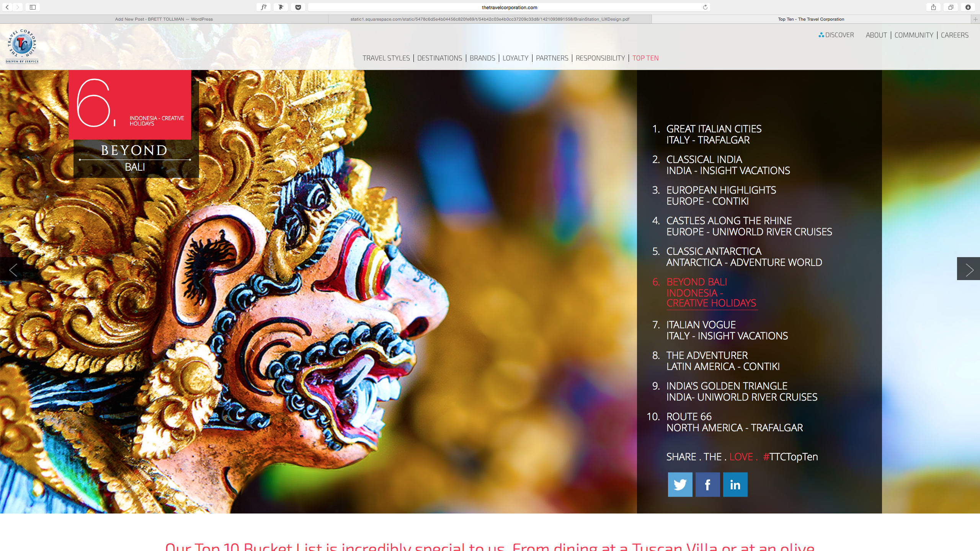Click the BEYOND BALI title box
This screenshot has height=551, width=980.
pyautogui.click(x=136, y=158)
